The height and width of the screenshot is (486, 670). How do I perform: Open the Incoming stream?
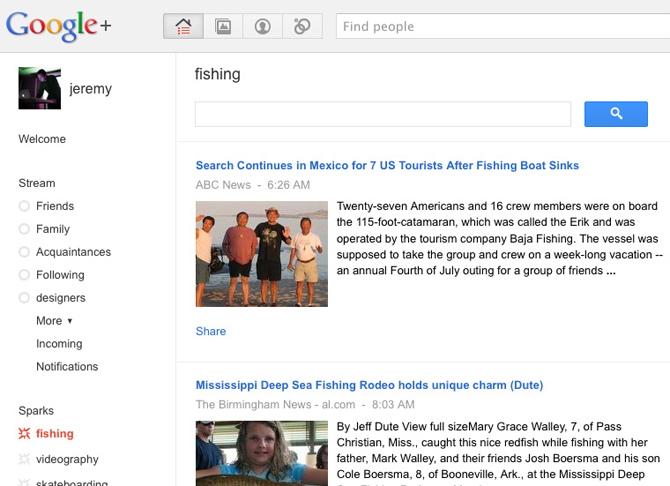pos(59,344)
